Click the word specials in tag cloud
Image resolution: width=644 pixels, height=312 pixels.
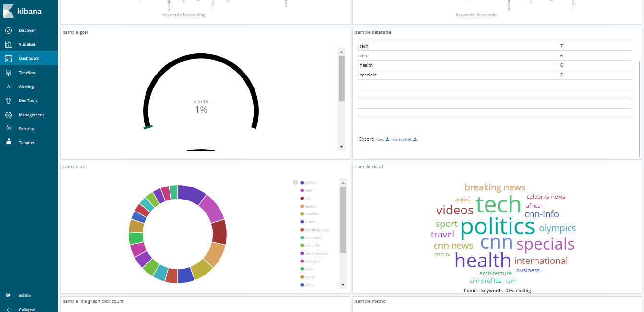pyautogui.click(x=546, y=244)
